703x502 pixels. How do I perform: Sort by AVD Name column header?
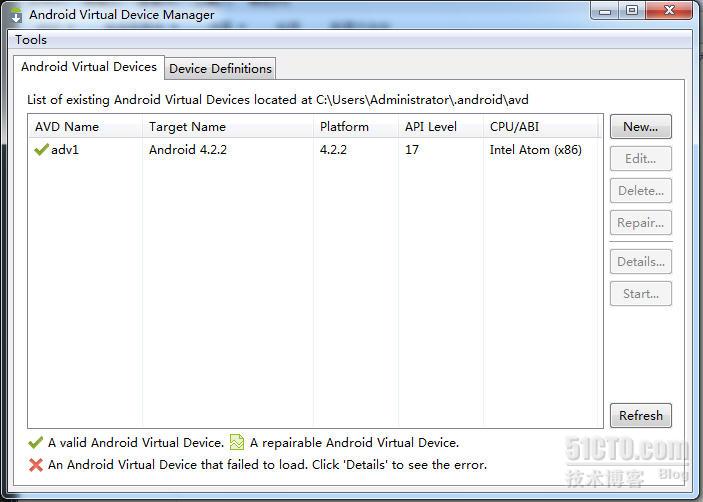85,126
